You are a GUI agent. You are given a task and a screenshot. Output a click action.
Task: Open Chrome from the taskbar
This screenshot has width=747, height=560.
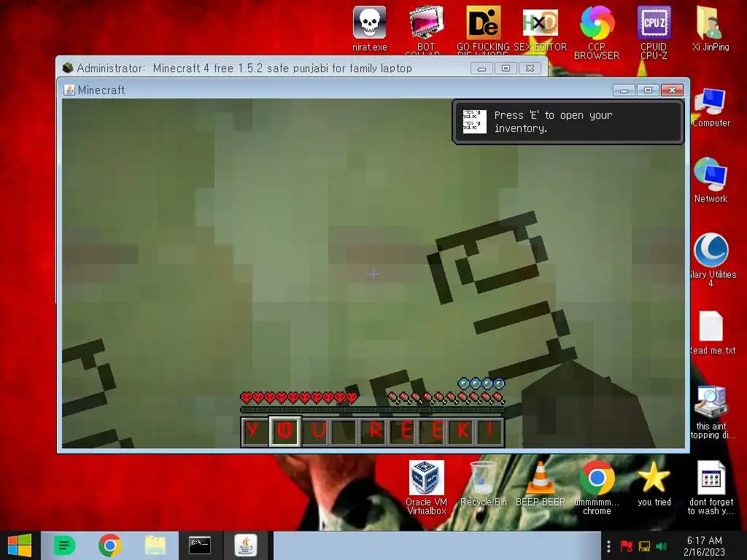(109, 545)
